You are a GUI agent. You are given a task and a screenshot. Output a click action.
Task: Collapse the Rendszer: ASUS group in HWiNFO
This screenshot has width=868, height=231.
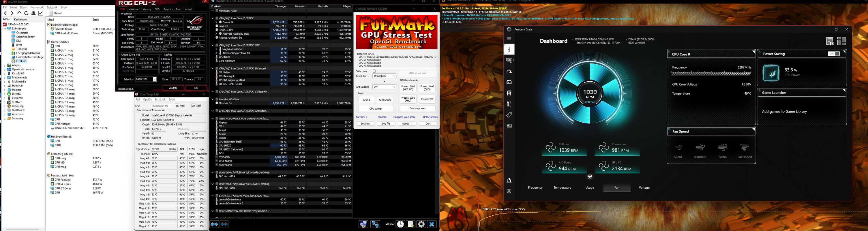[213, 11]
